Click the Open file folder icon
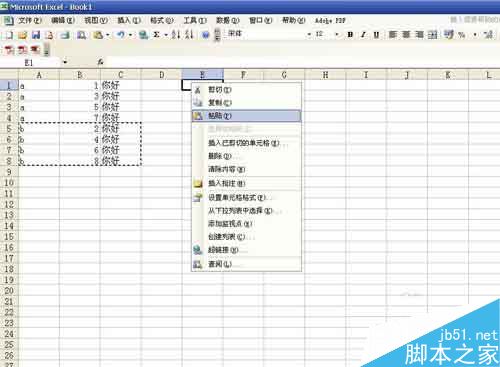500x367 pixels. 22,35
